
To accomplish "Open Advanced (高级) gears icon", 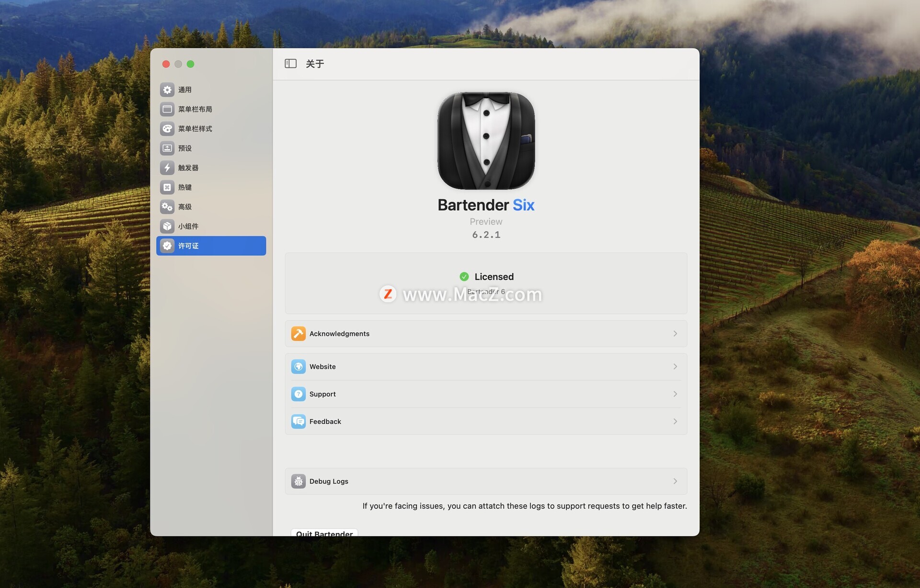I will [x=167, y=207].
